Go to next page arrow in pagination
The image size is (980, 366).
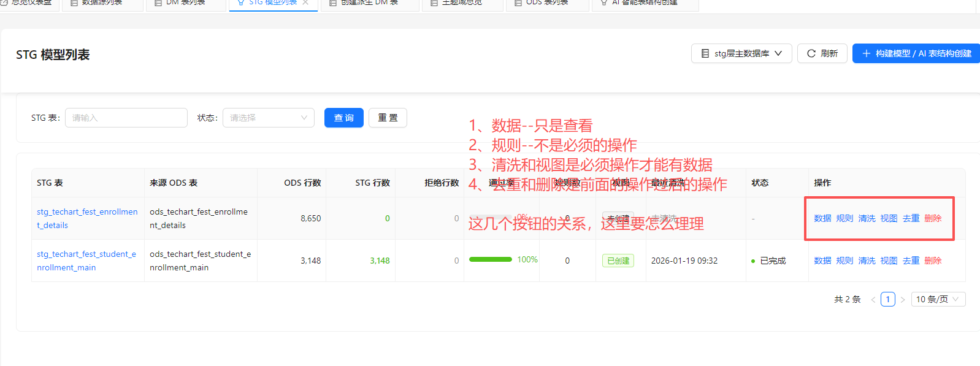pyautogui.click(x=903, y=299)
